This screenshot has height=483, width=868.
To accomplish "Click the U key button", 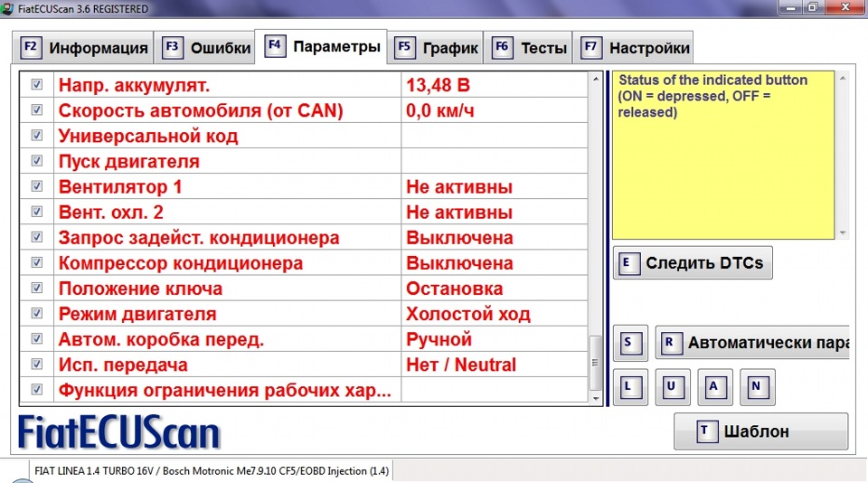I will (673, 386).
